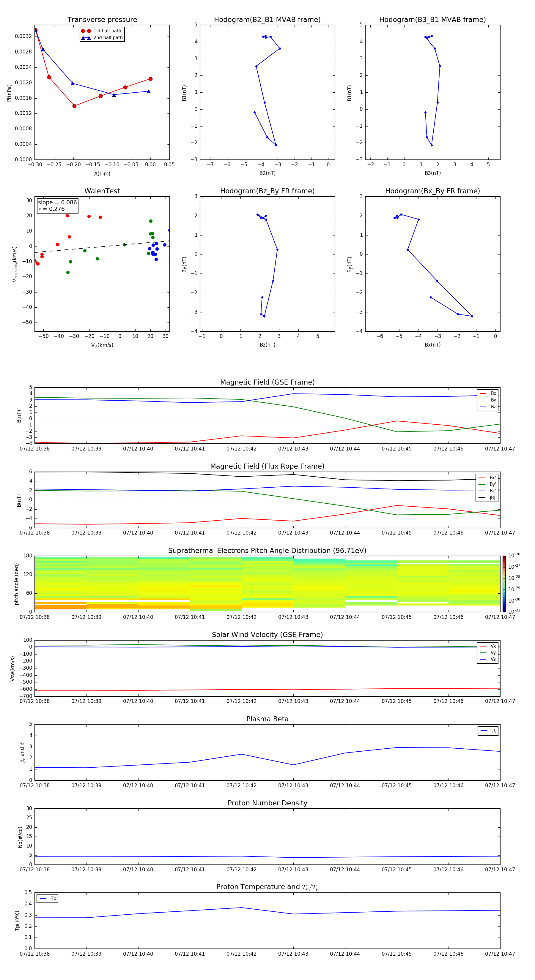Click the Hodogram(Bx_By FR frame) title

click(x=432, y=191)
